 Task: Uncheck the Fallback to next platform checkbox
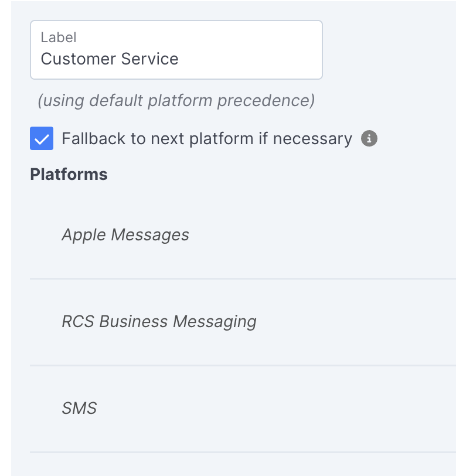click(42, 138)
